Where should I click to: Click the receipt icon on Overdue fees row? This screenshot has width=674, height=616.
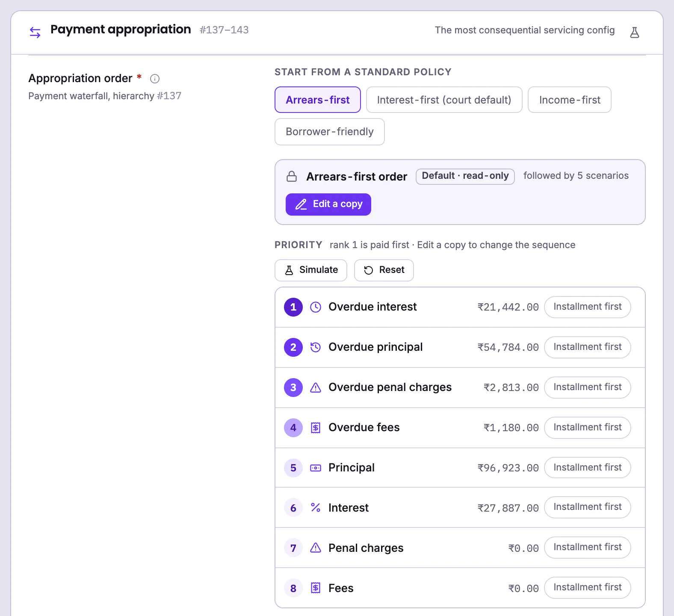[x=316, y=428]
